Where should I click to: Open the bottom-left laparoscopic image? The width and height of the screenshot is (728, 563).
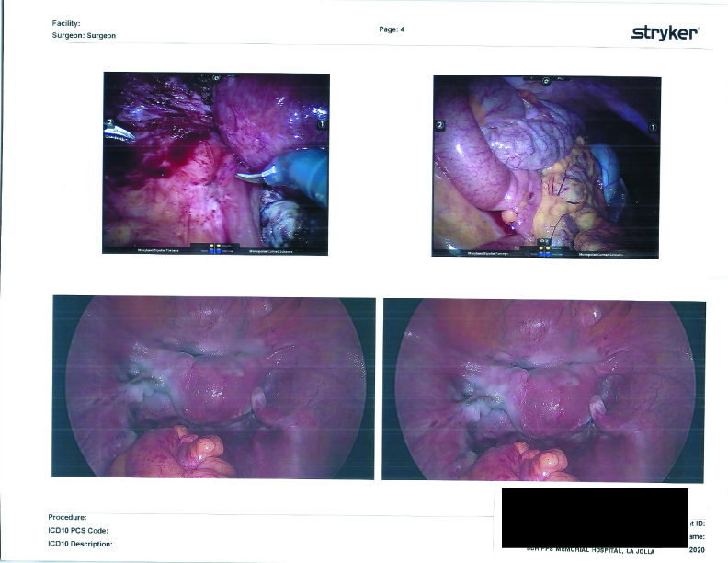pyautogui.click(x=214, y=387)
